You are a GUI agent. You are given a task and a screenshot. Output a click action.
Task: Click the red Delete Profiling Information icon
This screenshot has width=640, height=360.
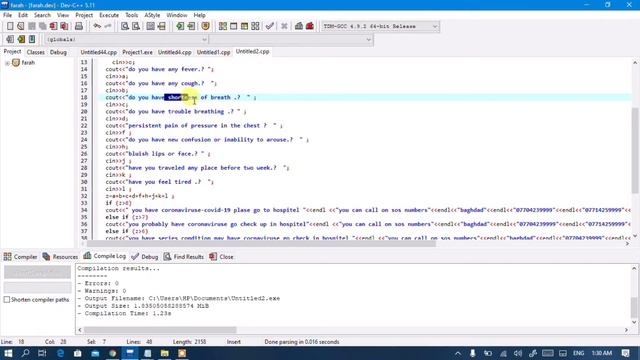(x=310, y=26)
